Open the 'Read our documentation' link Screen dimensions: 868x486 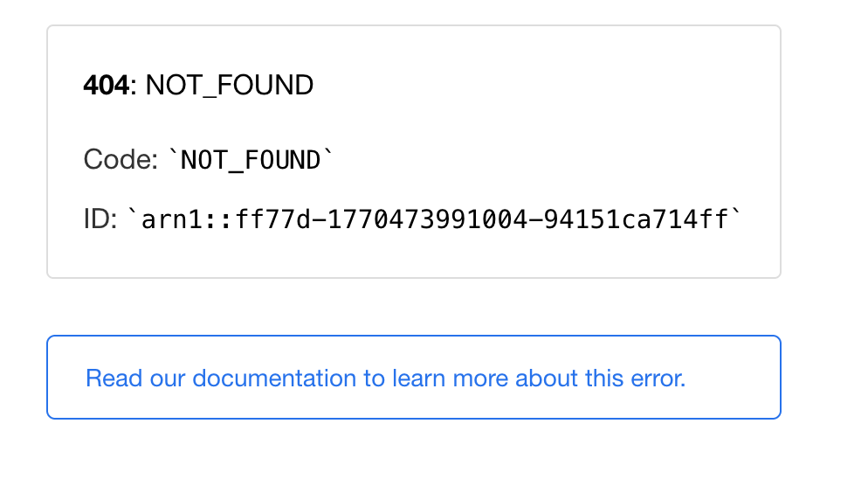click(385, 378)
